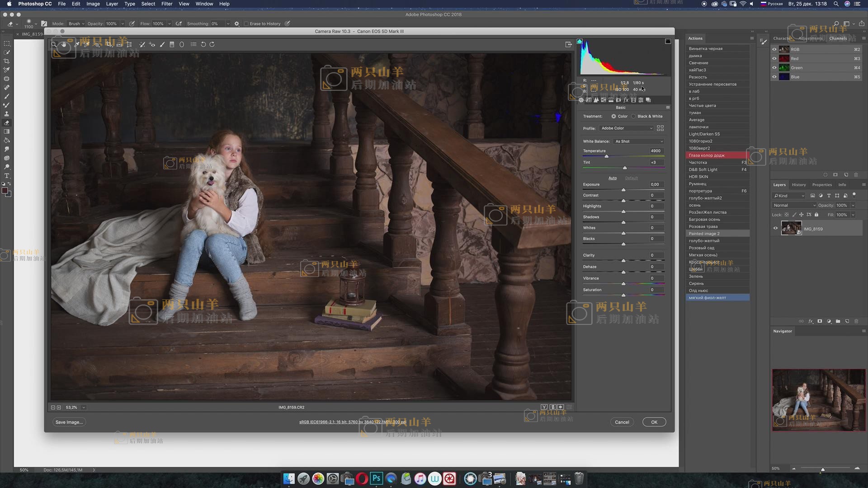Viewport: 868px width, 488px height.
Task: Select Black & White treatment
Action: tap(634, 117)
